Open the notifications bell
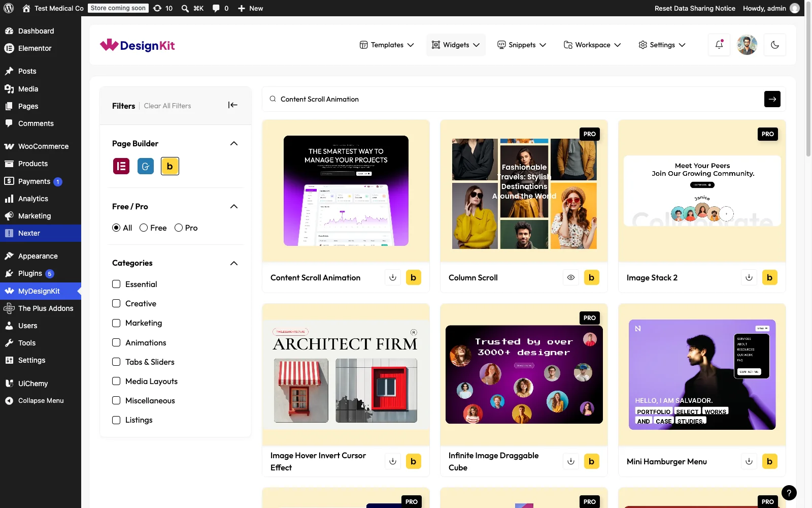 pos(719,45)
